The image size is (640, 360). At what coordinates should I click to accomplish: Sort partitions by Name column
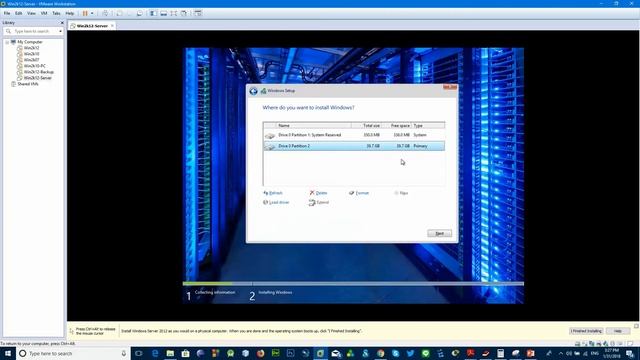click(x=313, y=126)
